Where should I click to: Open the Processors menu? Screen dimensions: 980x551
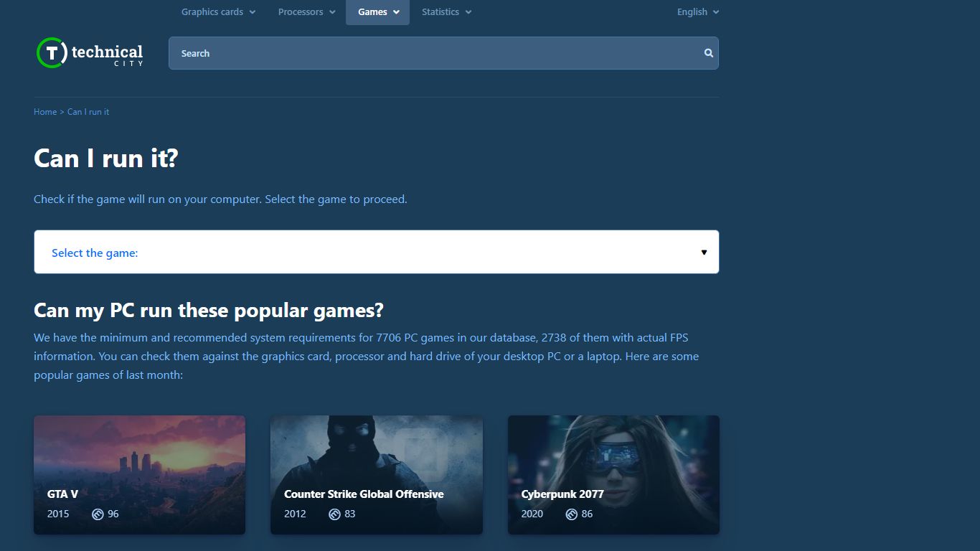(306, 12)
